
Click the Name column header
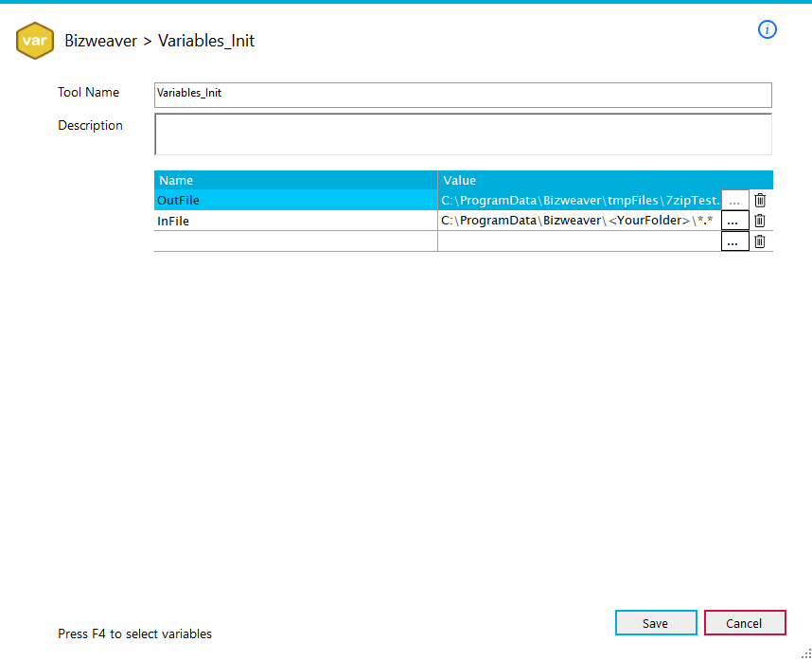click(295, 180)
